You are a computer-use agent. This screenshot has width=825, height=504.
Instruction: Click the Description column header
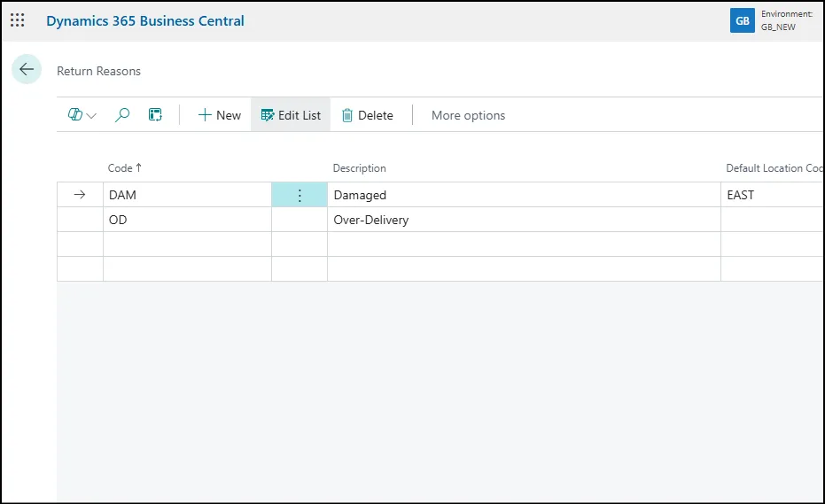pos(360,168)
